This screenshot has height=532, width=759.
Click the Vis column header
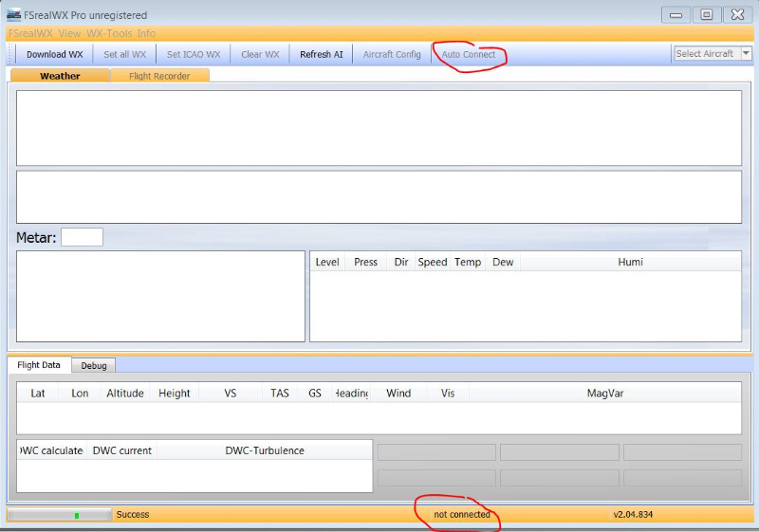448,394
